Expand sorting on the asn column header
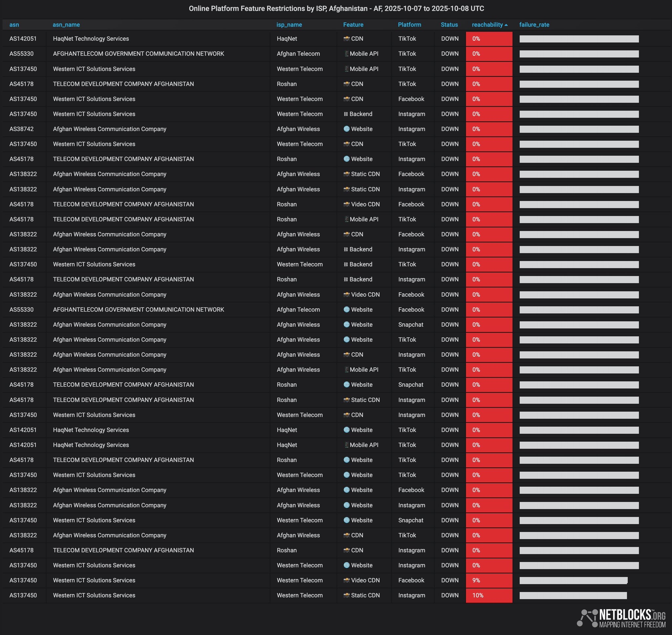Screen dimensions: 672x635 tap(14, 25)
